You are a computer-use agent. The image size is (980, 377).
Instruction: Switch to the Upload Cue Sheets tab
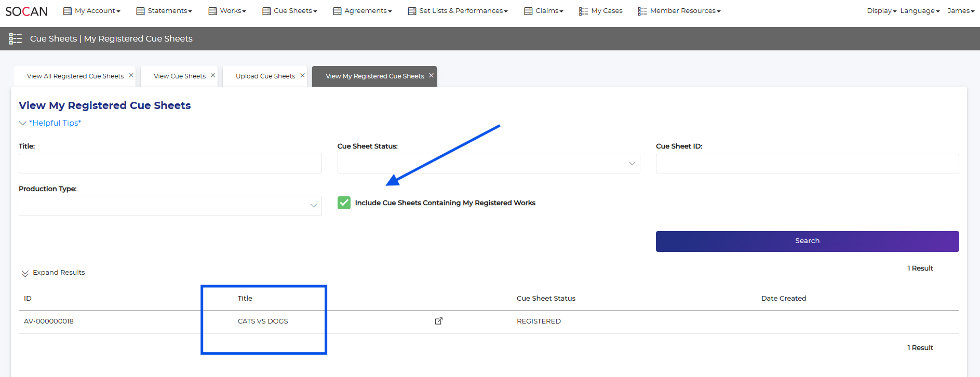click(265, 76)
